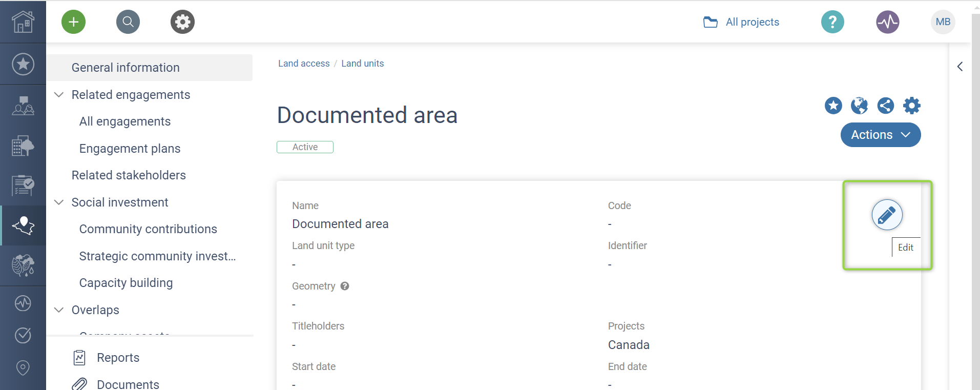Collapse the Social investment section

coord(59,202)
